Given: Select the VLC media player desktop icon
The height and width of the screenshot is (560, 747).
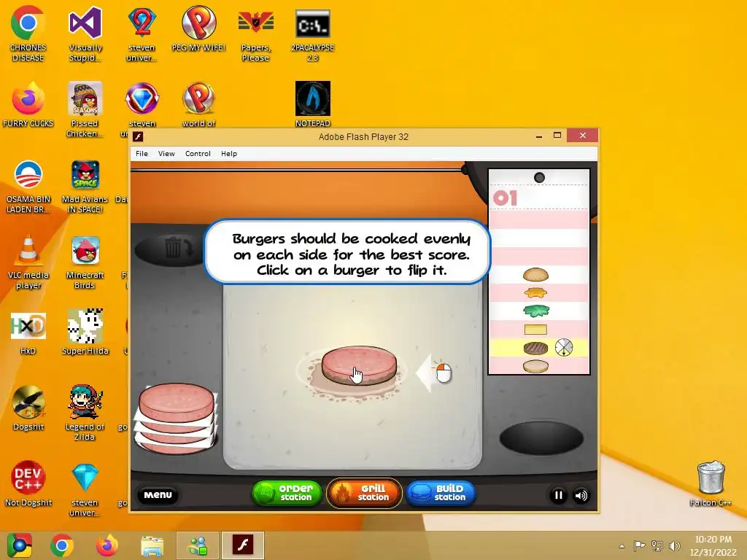Looking at the screenshot, I should click(x=28, y=262).
